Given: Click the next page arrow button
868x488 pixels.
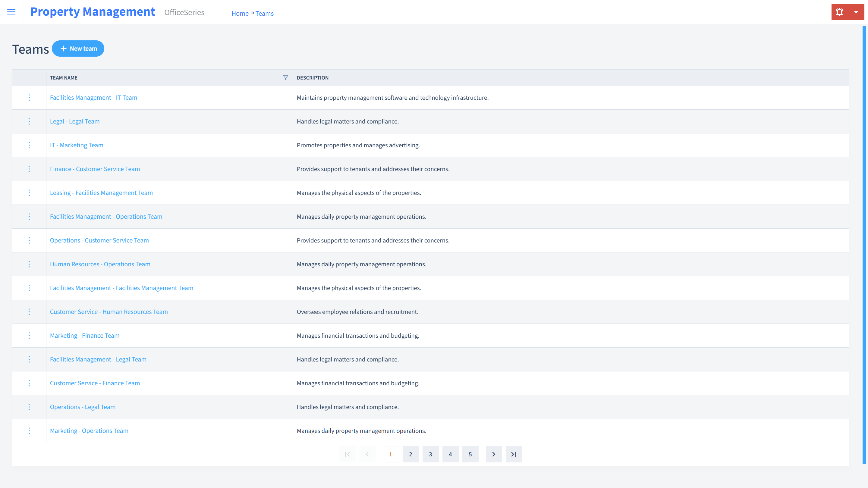Looking at the screenshot, I should coord(494,454).
